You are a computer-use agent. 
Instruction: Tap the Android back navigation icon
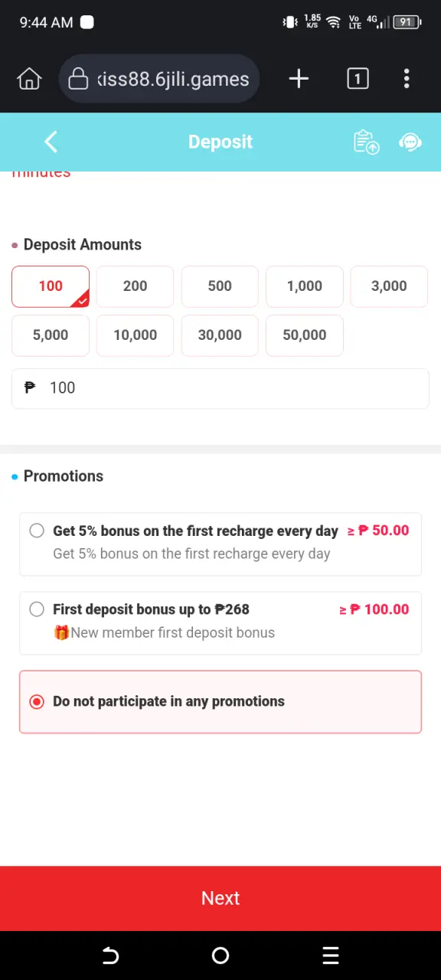tap(110, 955)
